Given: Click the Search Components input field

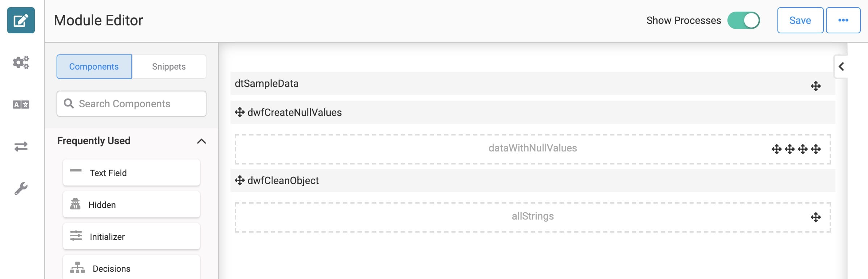Looking at the screenshot, I should tap(132, 104).
